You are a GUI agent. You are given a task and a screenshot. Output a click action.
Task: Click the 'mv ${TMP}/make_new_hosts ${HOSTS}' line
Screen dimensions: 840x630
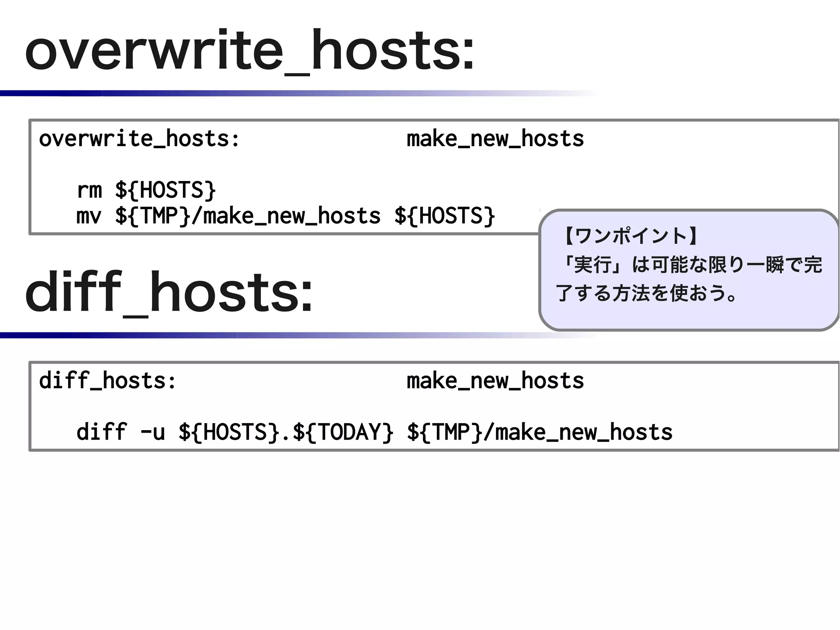[x=286, y=216]
